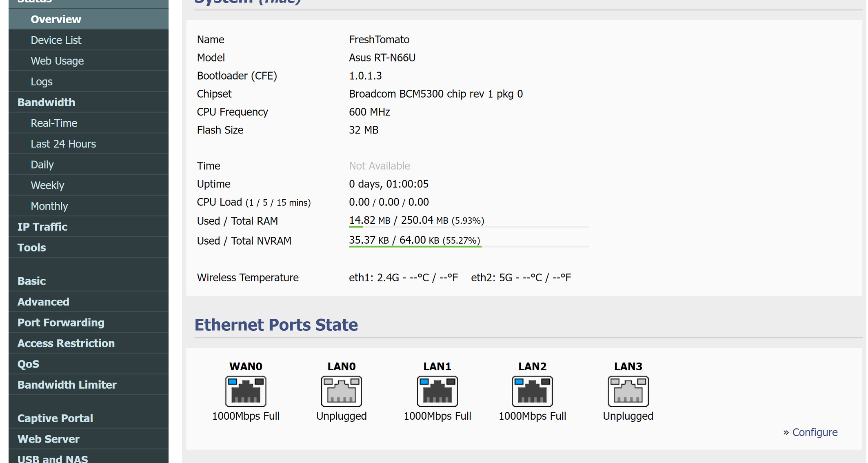
Task: Open Last 24 Hours bandwidth
Action: [63, 144]
